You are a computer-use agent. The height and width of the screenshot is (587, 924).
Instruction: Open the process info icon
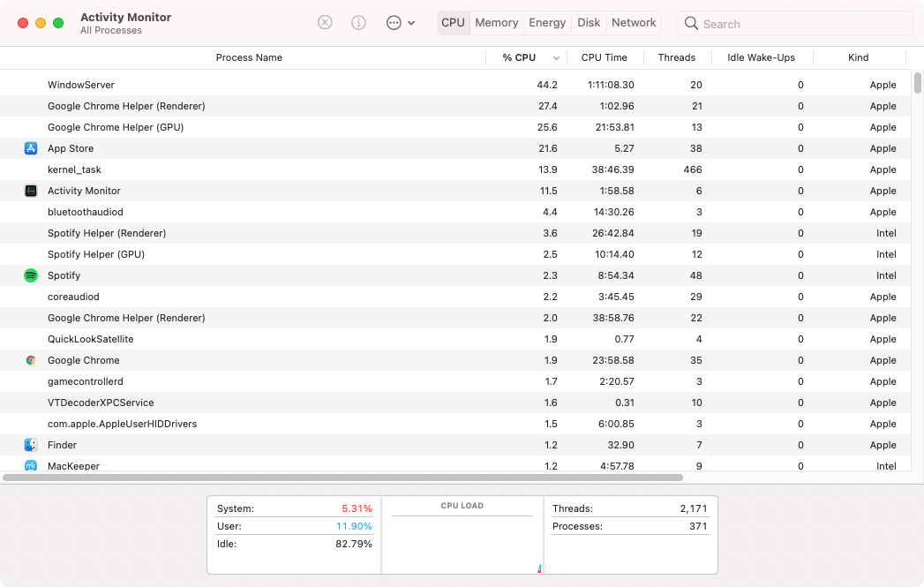[358, 22]
